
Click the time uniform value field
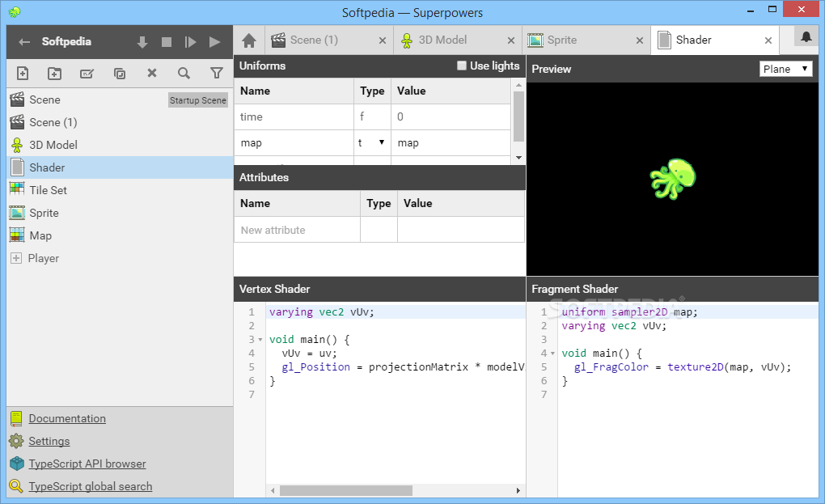point(451,116)
